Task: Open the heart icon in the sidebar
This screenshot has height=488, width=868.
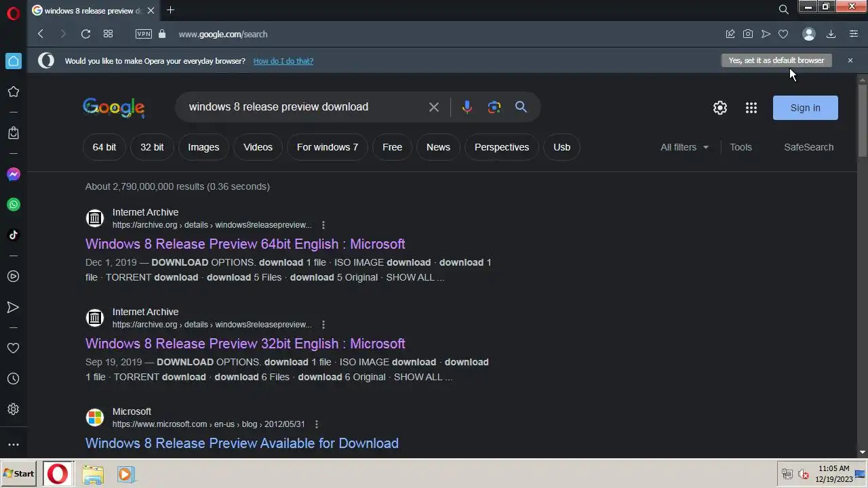Action: 14,348
